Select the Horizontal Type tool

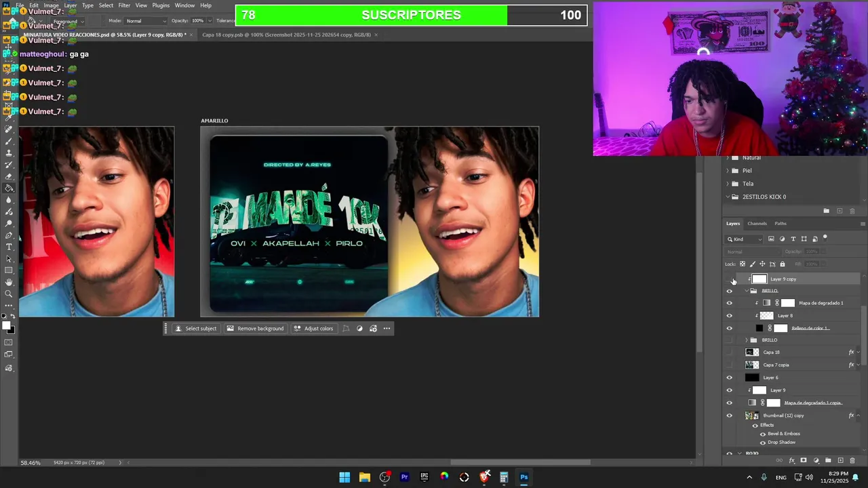(9, 247)
